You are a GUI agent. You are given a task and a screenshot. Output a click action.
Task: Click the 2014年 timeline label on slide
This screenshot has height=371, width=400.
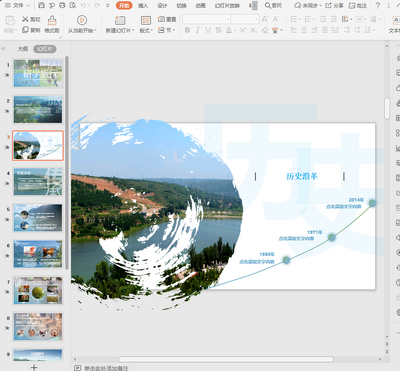point(356,200)
